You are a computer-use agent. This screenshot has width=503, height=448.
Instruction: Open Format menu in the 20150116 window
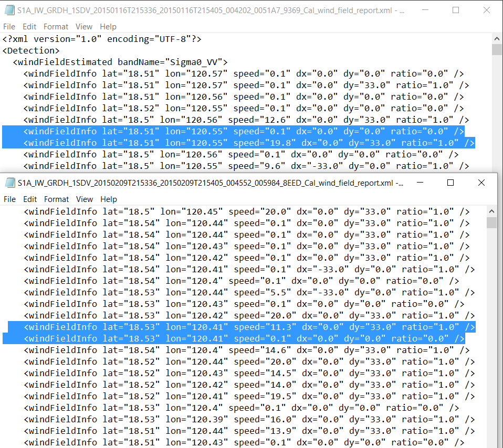tap(56, 26)
